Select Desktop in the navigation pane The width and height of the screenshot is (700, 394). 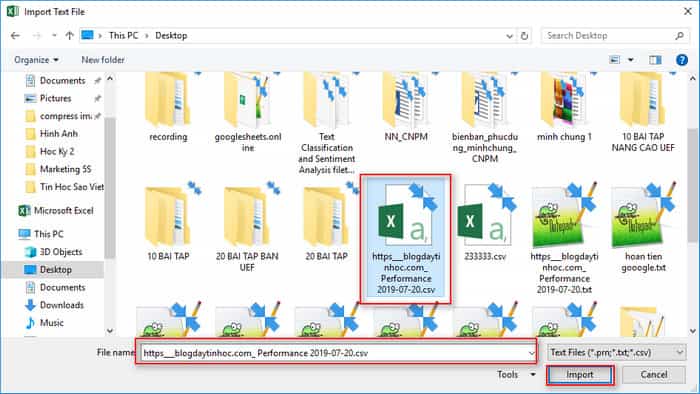(x=55, y=270)
